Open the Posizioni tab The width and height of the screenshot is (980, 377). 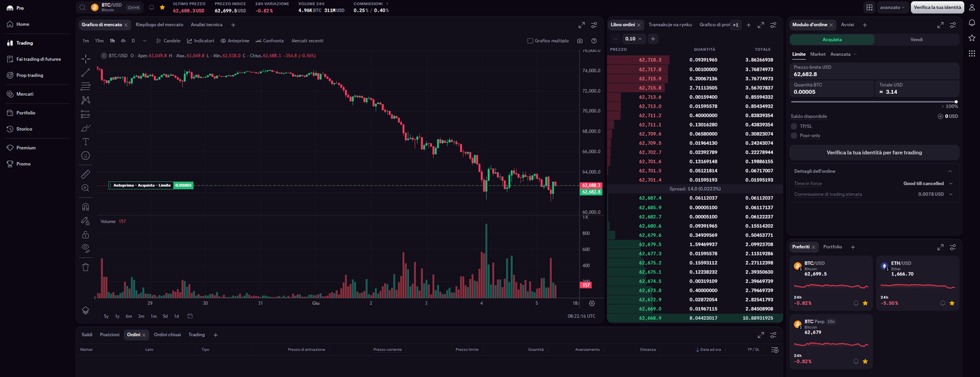(110, 335)
